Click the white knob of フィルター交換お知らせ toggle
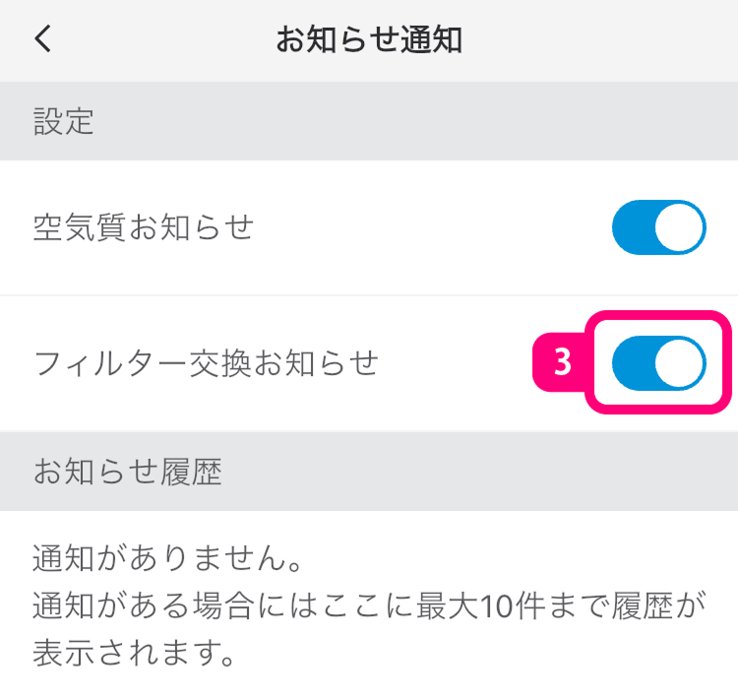The height and width of the screenshot is (700, 738). [681, 363]
